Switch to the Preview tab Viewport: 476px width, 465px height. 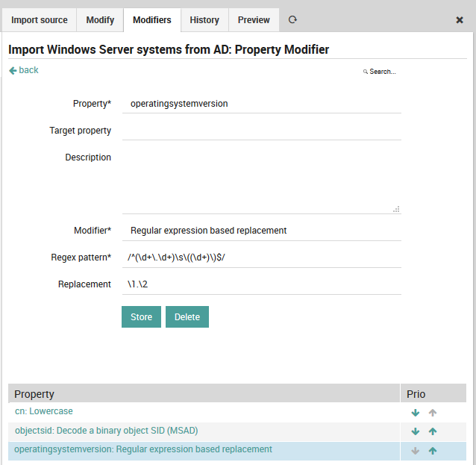point(254,20)
